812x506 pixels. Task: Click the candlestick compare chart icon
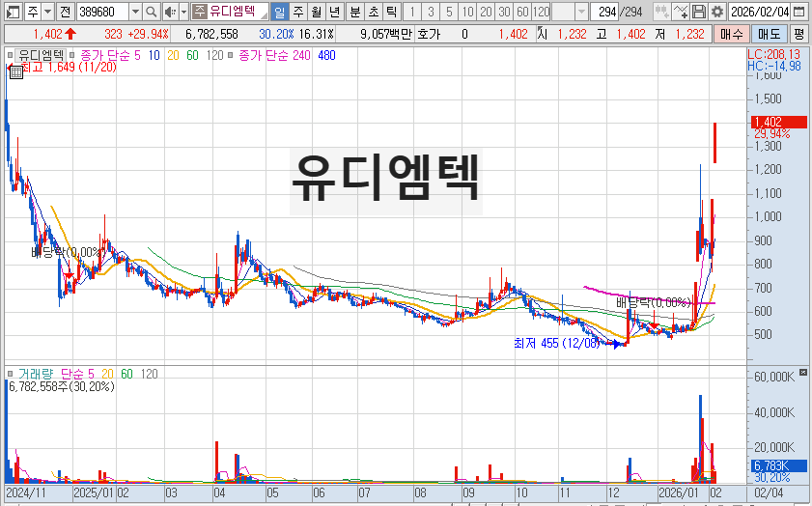661,12
